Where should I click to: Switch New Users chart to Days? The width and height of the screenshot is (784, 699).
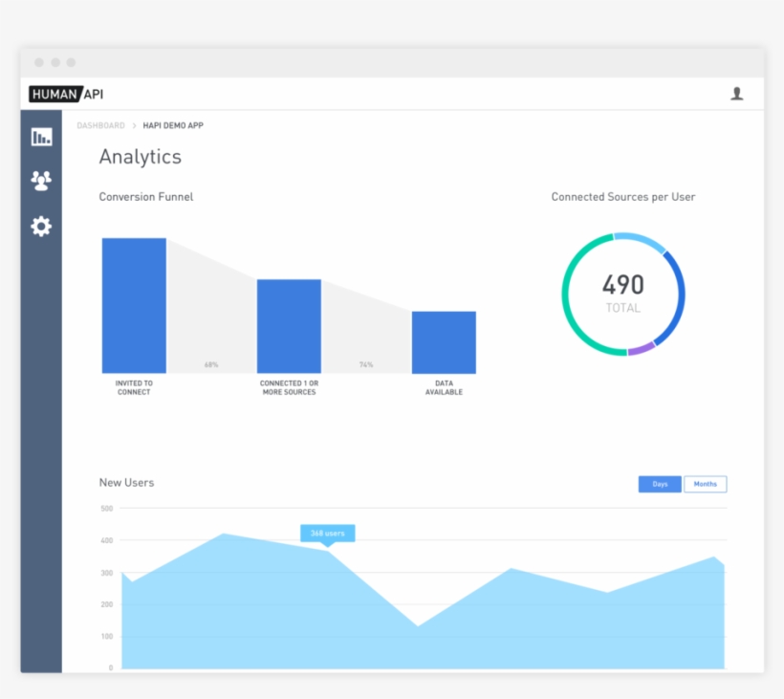click(660, 484)
